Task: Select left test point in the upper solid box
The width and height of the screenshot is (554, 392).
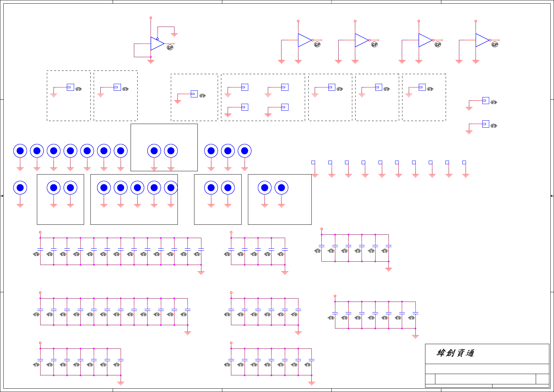Action: click(154, 151)
